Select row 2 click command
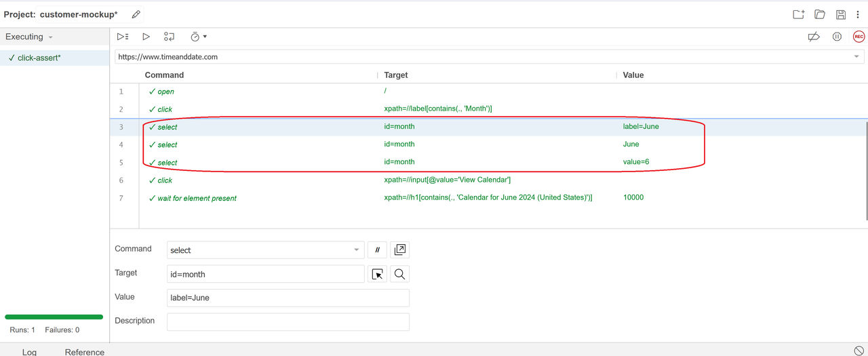 pos(488,109)
